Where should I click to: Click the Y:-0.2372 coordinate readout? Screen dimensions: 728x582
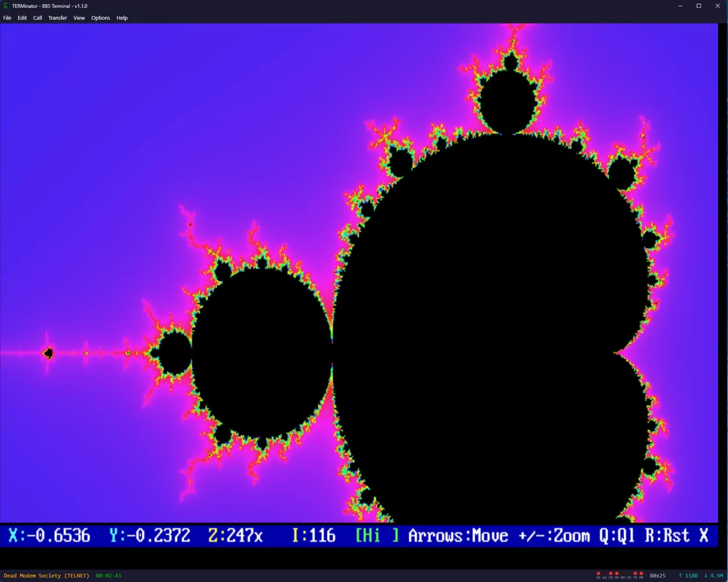150,536
